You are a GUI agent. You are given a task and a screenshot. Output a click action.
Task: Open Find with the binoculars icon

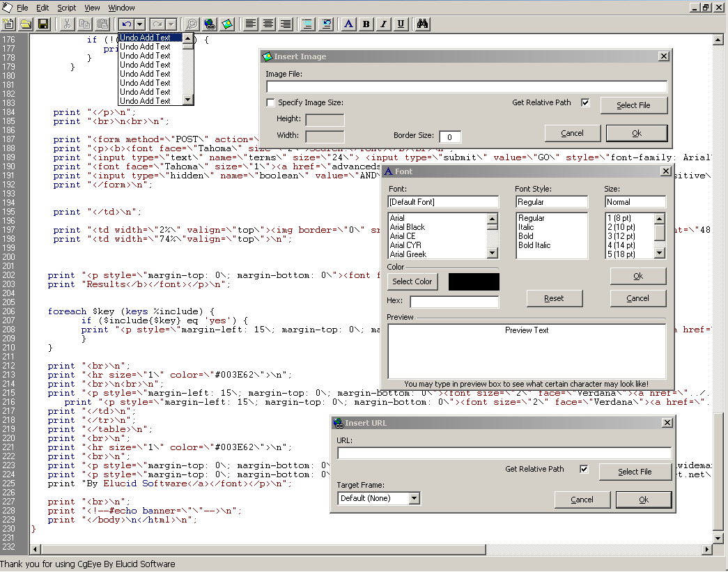[x=422, y=24]
